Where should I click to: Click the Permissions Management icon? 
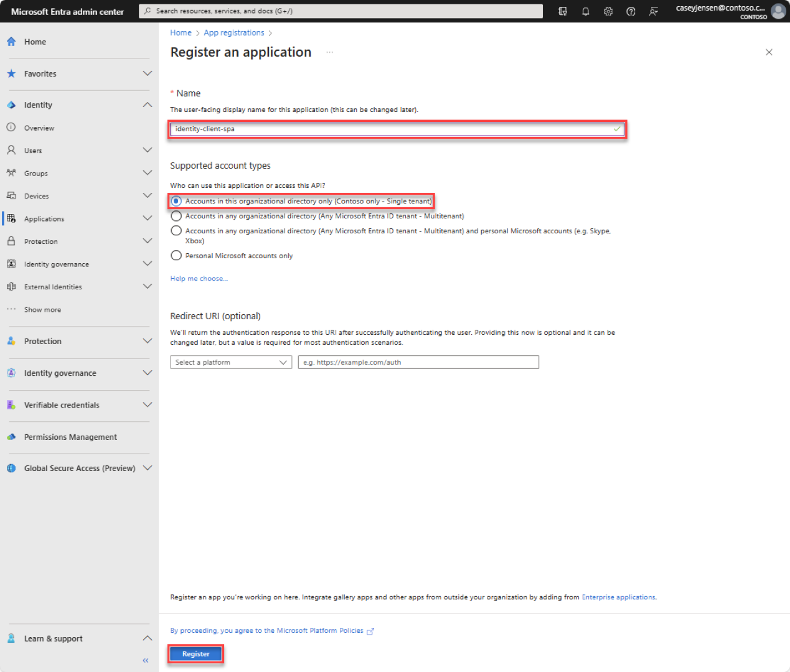point(11,437)
